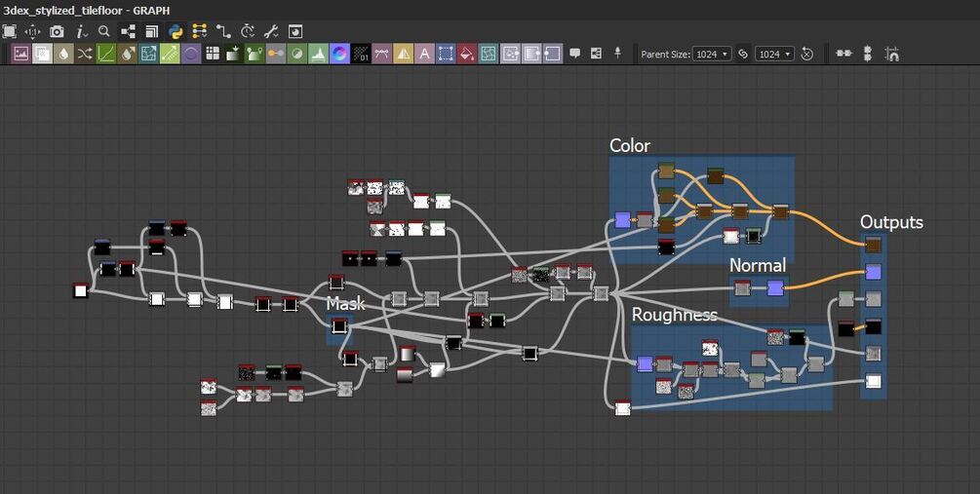Add a Blend node from toolbar
The image size is (980, 494).
click(x=43, y=54)
